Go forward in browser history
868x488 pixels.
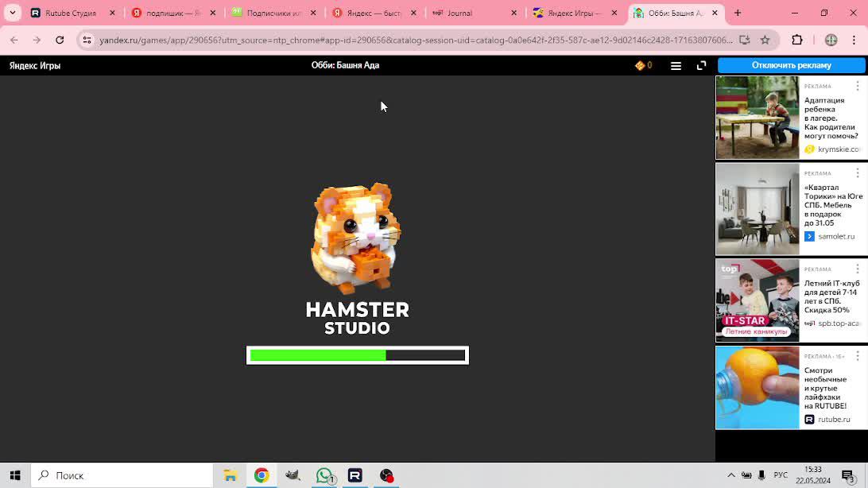tap(37, 40)
